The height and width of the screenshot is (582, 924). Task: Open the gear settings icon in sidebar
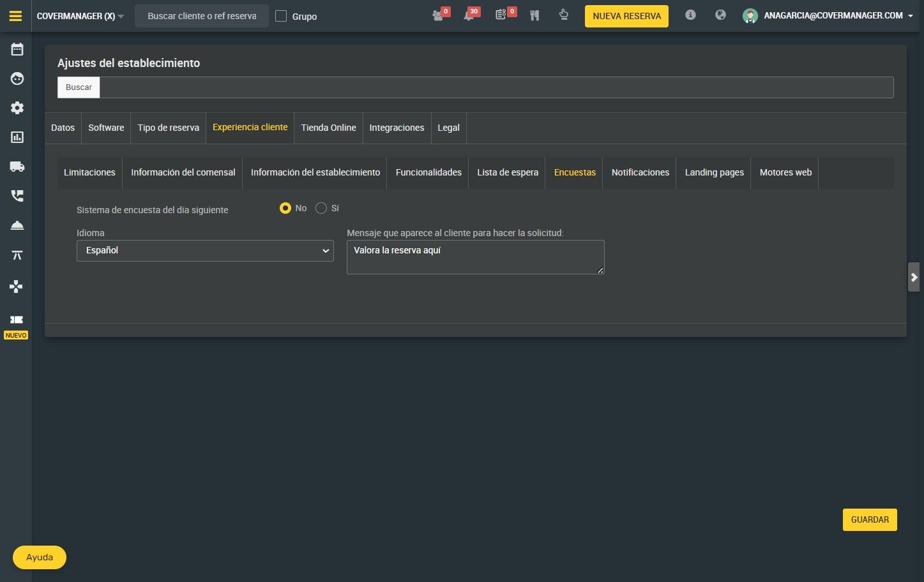coord(17,108)
